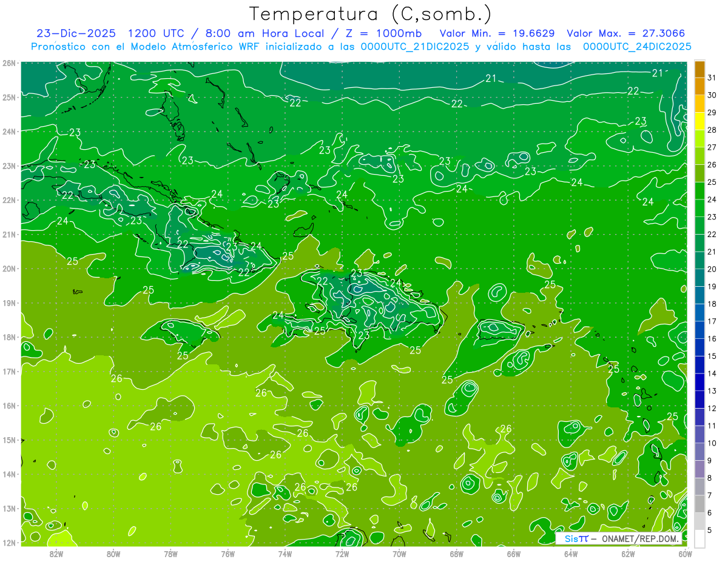Click the "20" label on the color scale
The image size is (728, 562).
(712, 269)
